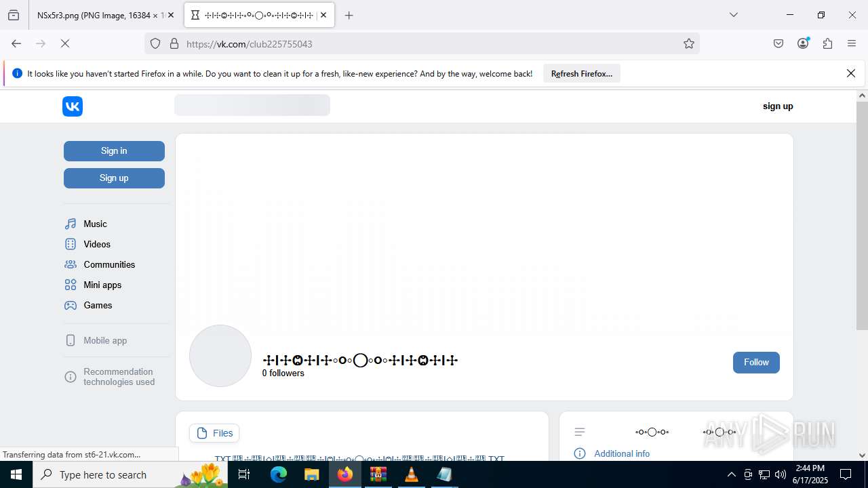Close the NSx5r3.png tab

point(171,15)
